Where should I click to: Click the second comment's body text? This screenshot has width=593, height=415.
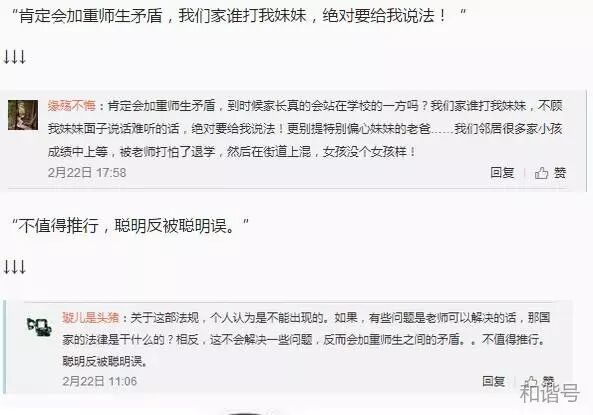click(306, 339)
